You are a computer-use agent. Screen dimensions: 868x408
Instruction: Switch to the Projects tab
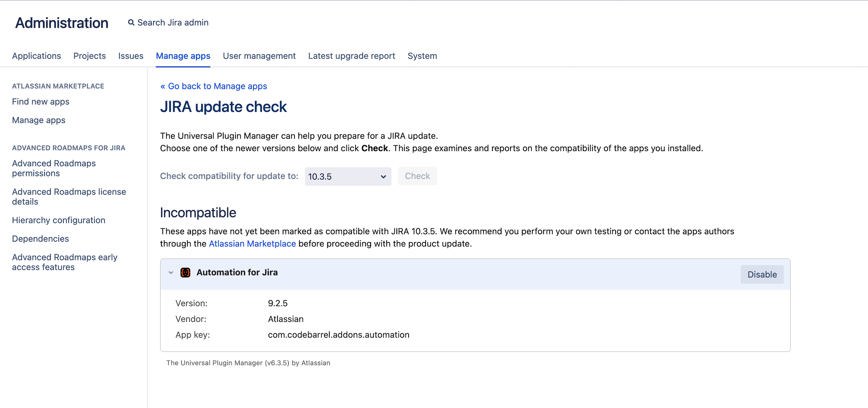(89, 56)
